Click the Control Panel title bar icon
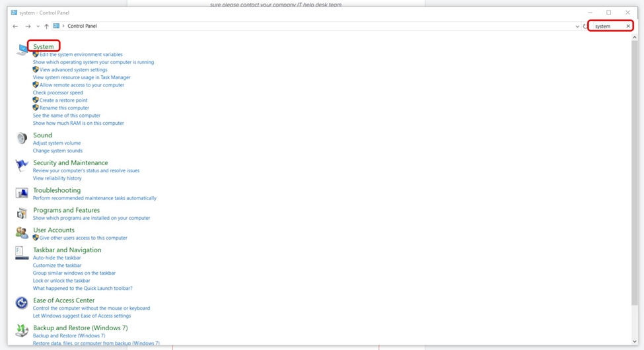 pyautogui.click(x=14, y=13)
